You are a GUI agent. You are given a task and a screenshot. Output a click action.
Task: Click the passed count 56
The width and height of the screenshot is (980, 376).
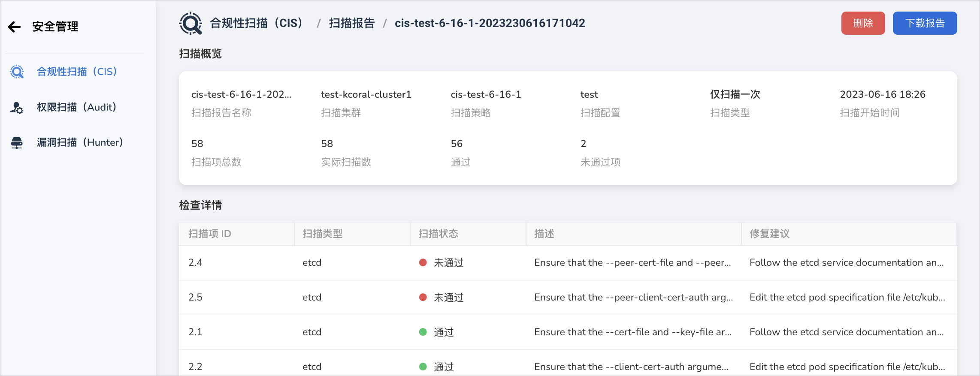pyautogui.click(x=457, y=144)
